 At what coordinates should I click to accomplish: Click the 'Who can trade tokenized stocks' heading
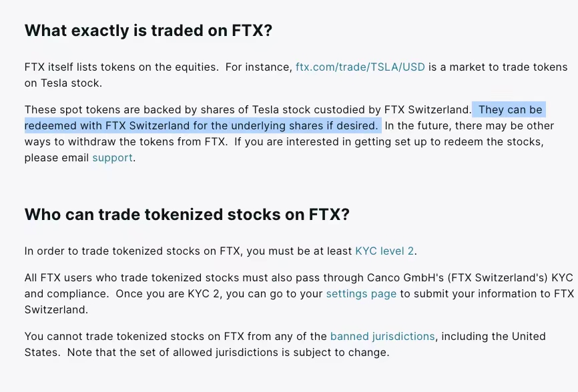pos(187,214)
